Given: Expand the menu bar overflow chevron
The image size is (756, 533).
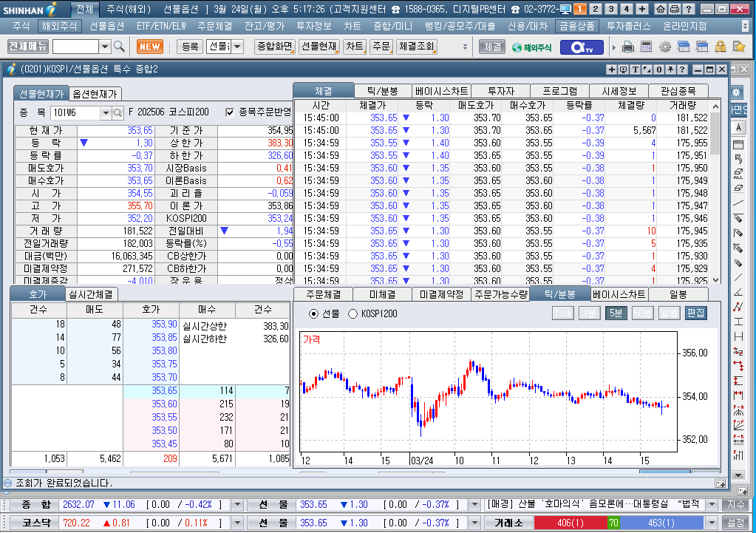Looking at the screenshot, I should pos(746,26).
